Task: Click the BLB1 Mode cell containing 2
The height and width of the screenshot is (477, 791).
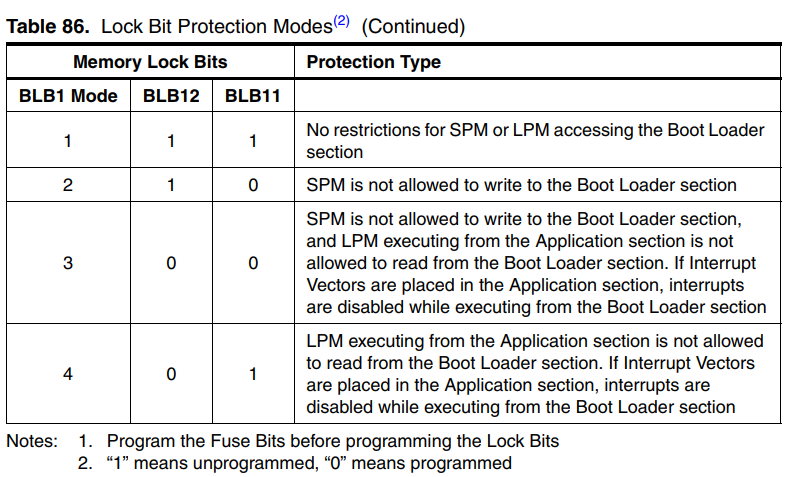Action: point(68,185)
